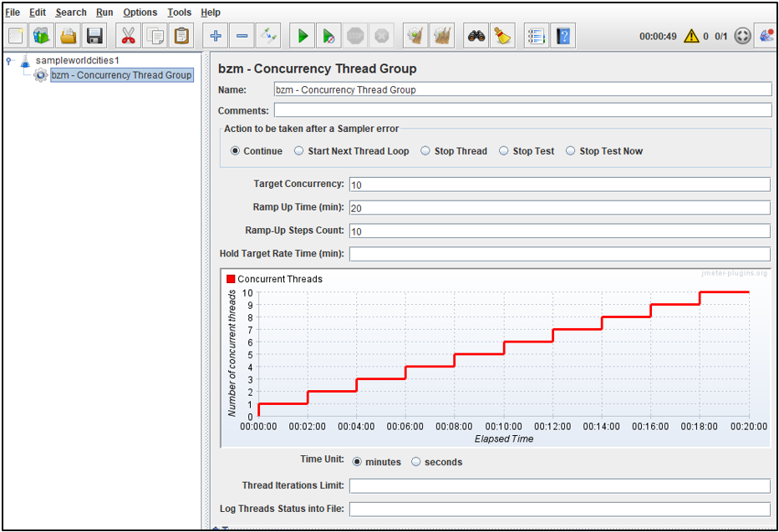Click the Thread Iterations Limit field
The image size is (779, 532).
(x=560, y=486)
